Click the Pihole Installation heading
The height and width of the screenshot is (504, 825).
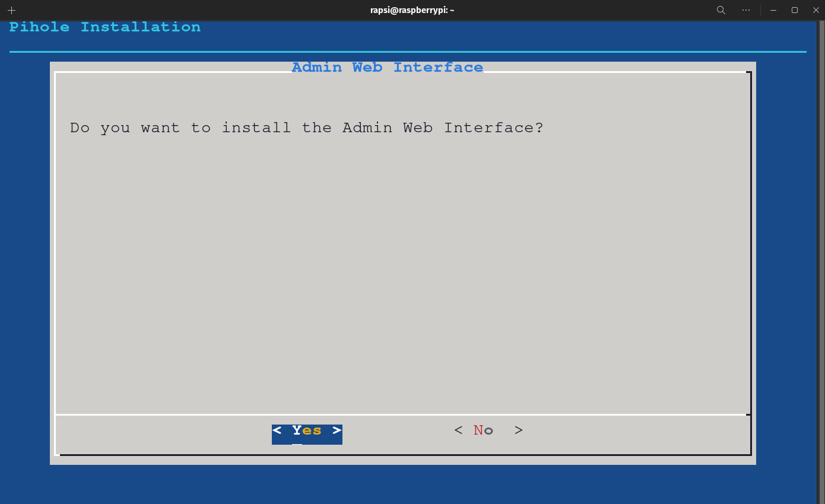point(105,27)
